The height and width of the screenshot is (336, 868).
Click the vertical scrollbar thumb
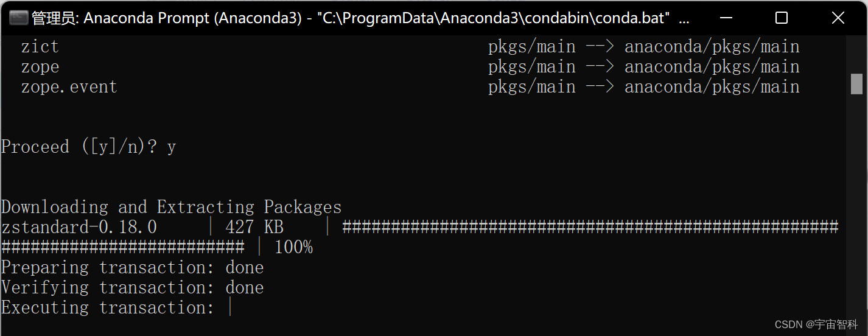pyautogui.click(x=856, y=84)
